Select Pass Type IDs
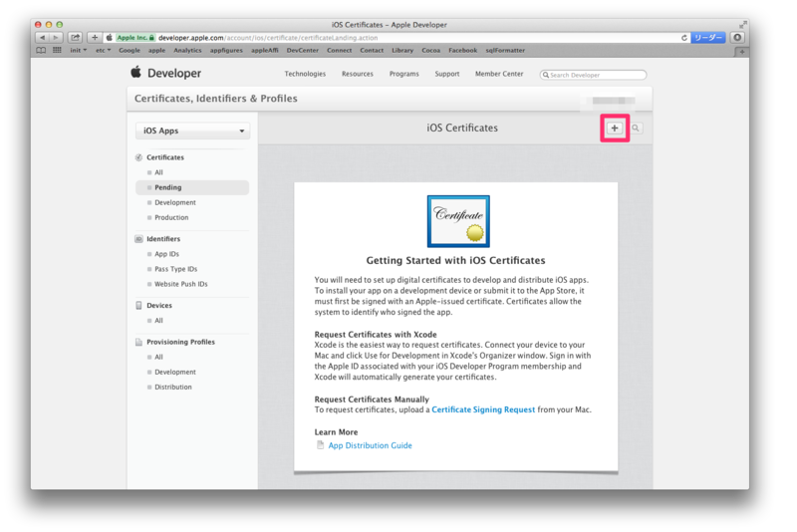The image size is (797, 532). [x=176, y=269]
